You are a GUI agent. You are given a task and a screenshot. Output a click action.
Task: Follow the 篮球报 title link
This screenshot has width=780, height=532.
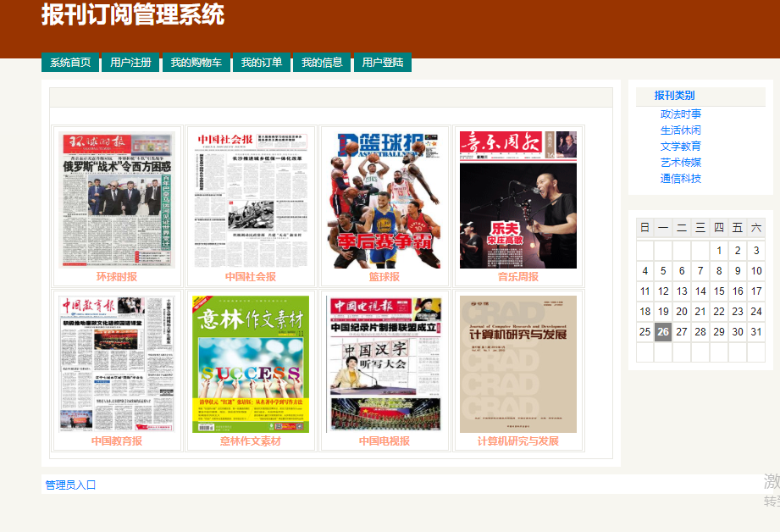coord(384,277)
